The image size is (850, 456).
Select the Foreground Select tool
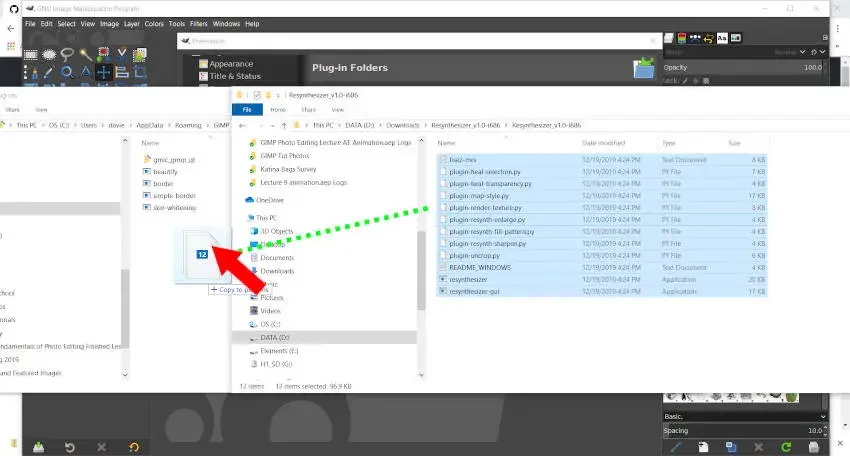point(140,55)
